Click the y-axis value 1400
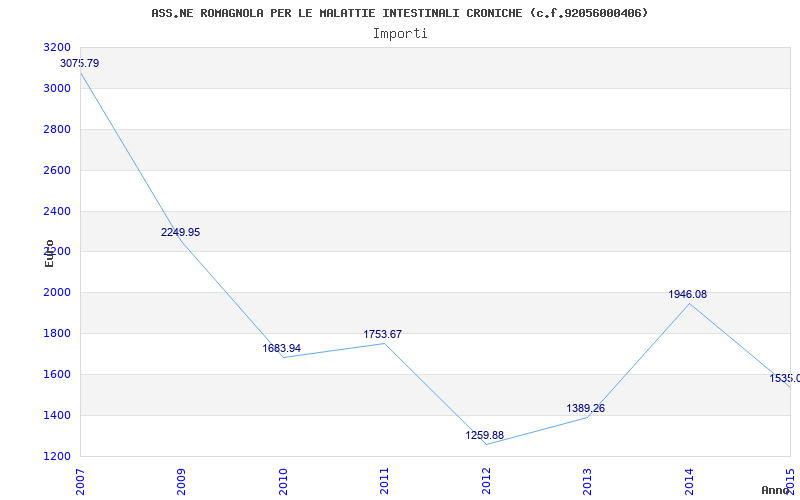The width and height of the screenshot is (800, 500). [x=57, y=415]
